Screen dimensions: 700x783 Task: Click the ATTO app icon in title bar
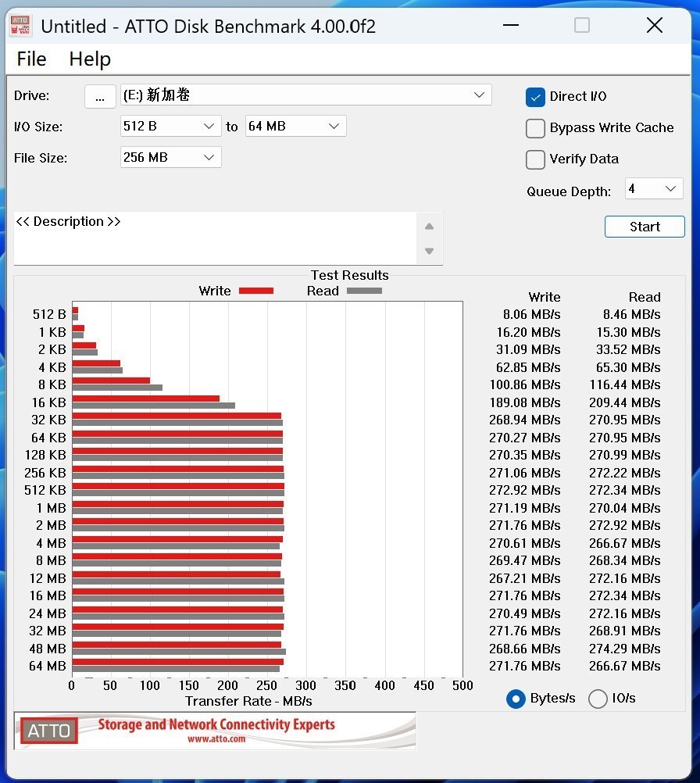(x=20, y=26)
